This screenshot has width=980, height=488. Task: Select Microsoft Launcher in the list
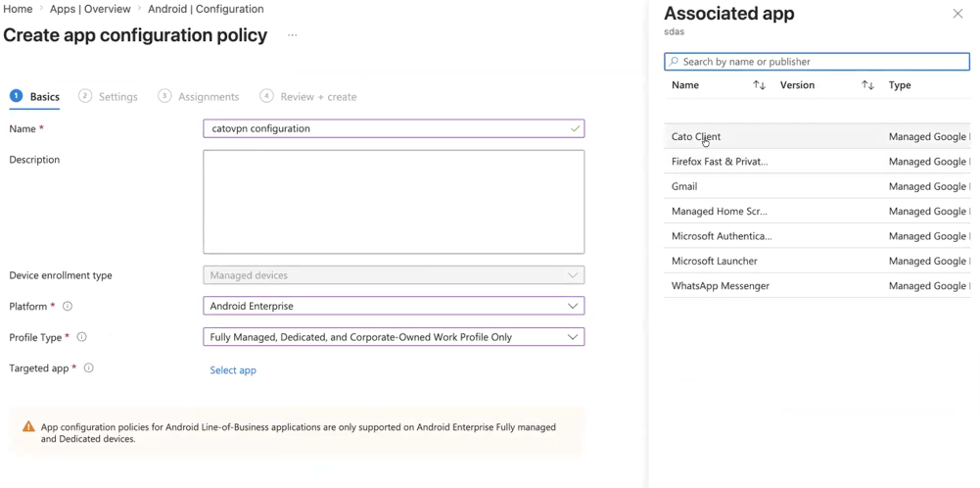817,261
